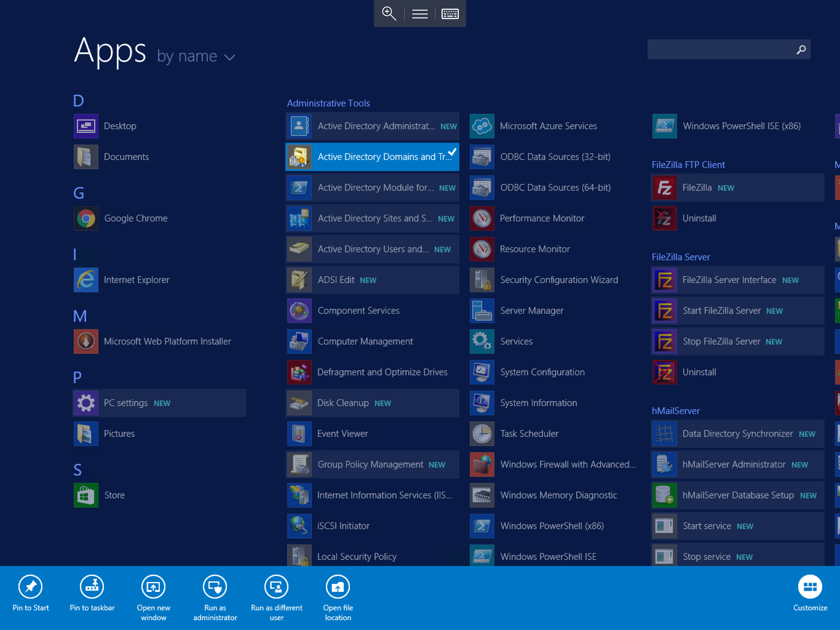
Task: Click the search magnifier in search box
Action: 801,50
